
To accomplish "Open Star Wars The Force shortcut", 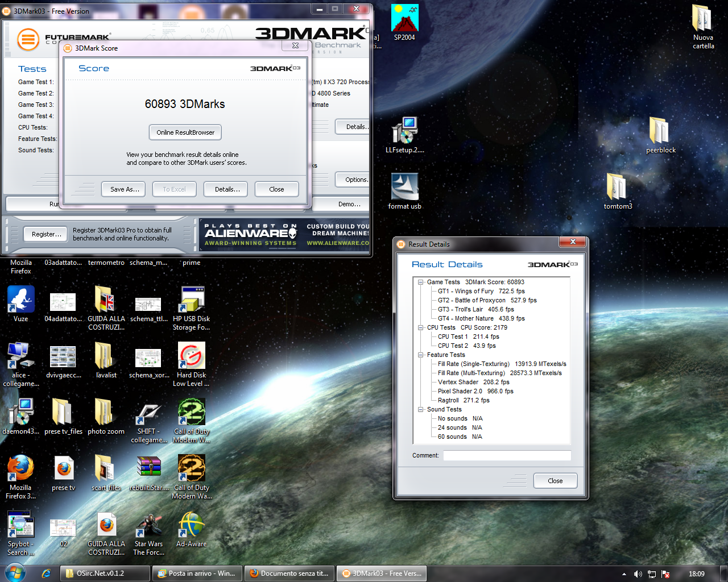I will pyautogui.click(x=149, y=534).
